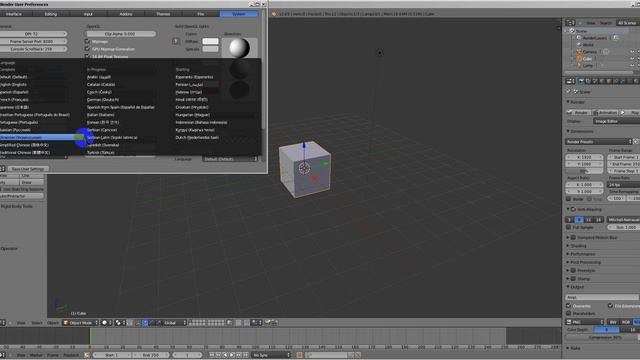Open the 3D viewport Object menu
Image resolution: width=640 pixels, height=360 pixels.
[53, 323]
